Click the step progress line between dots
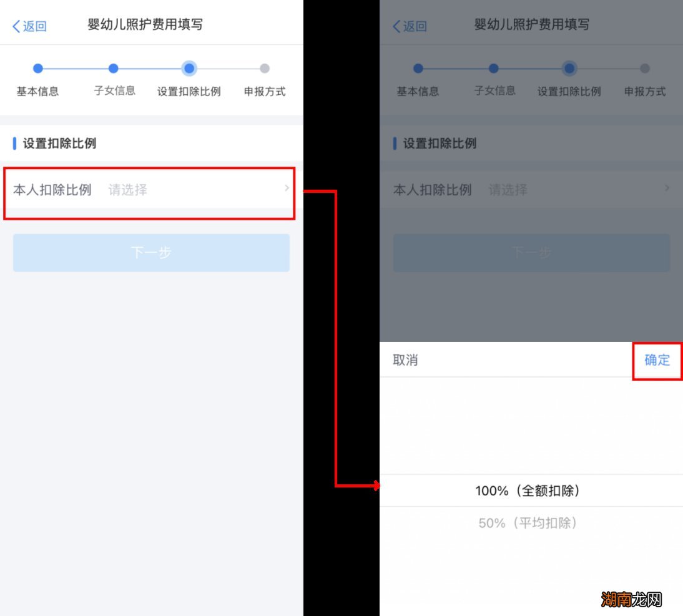Screen dimensions: 683x616 coord(76,69)
